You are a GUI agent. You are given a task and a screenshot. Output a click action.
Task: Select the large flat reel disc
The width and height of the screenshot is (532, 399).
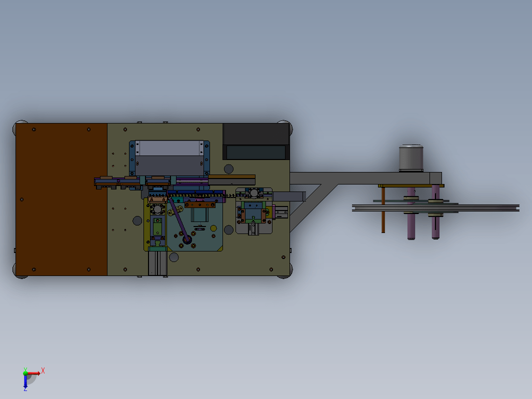coord(435,208)
